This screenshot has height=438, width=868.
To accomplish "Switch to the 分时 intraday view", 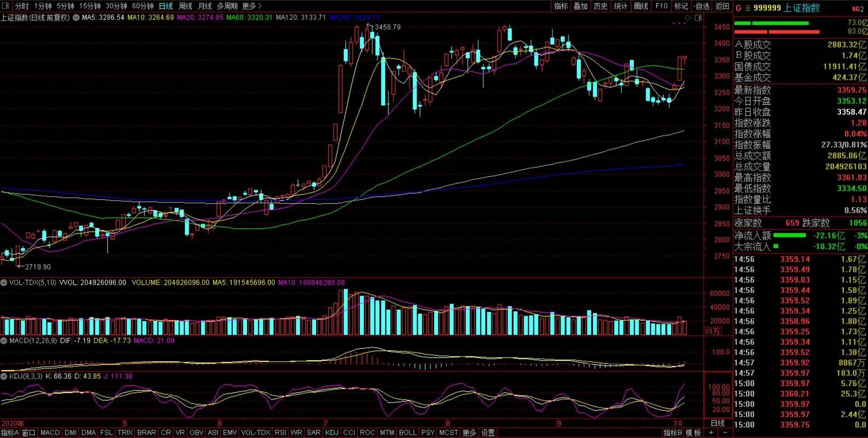I will (22, 6).
